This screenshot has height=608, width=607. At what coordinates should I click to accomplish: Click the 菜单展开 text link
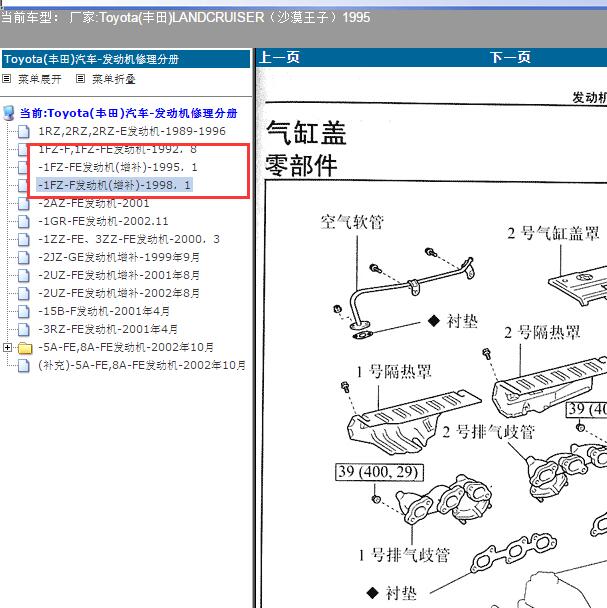[40, 79]
